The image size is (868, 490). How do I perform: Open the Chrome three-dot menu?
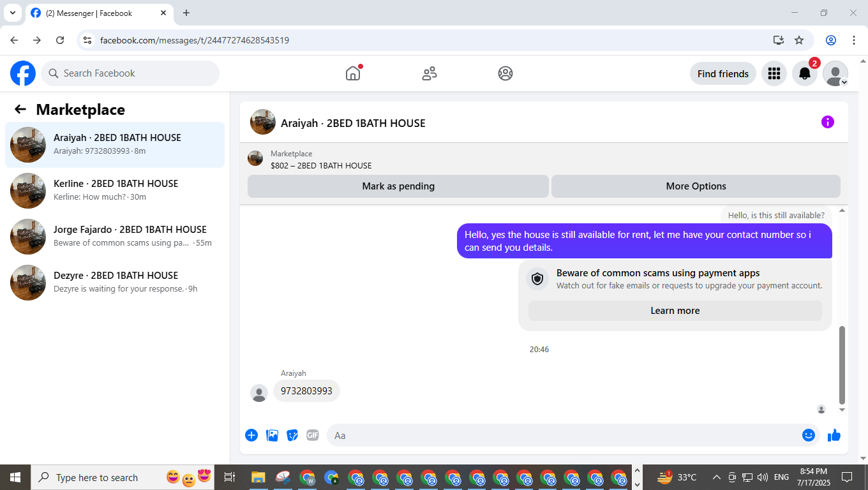pyautogui.click(x=854, y=40)
